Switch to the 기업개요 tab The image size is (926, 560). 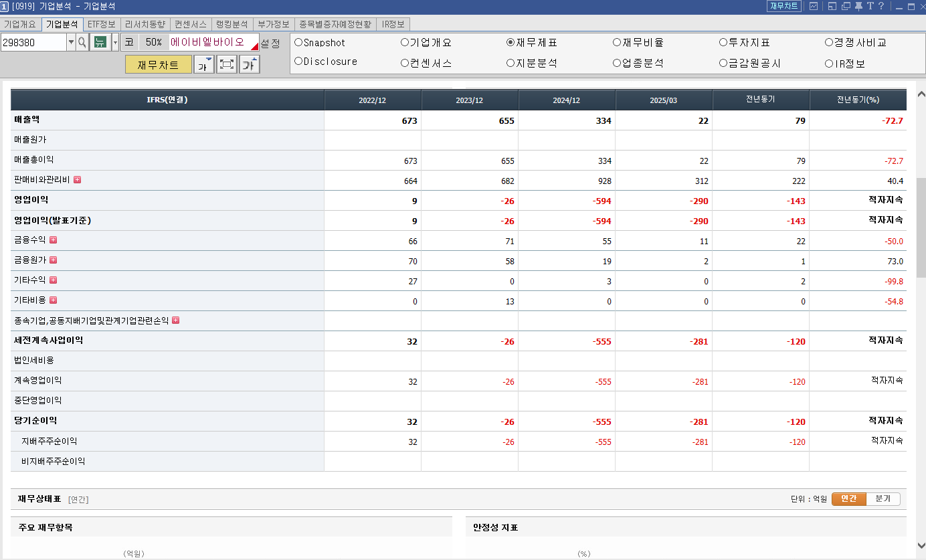pyautogui.click(x=20, y=24)
